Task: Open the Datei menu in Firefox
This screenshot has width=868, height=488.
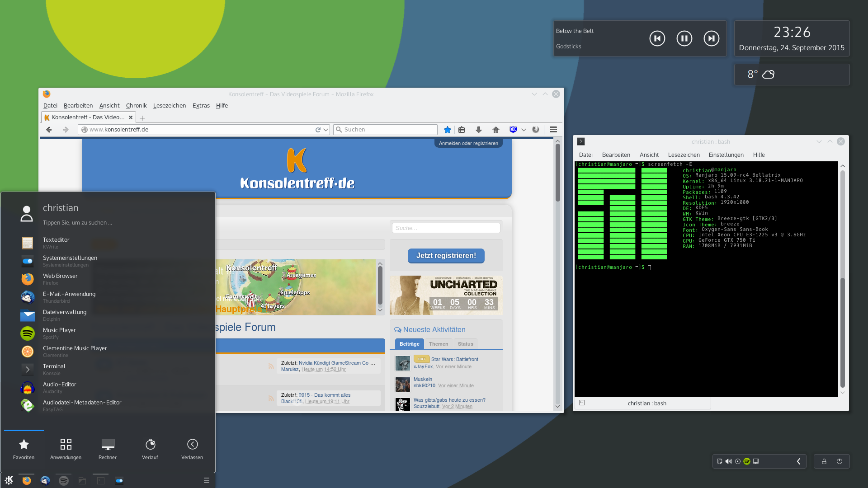Action: (x=50, y=105)
